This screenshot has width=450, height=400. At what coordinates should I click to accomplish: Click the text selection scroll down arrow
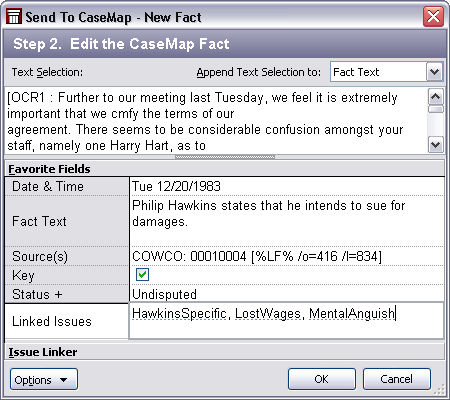point(436,145)
